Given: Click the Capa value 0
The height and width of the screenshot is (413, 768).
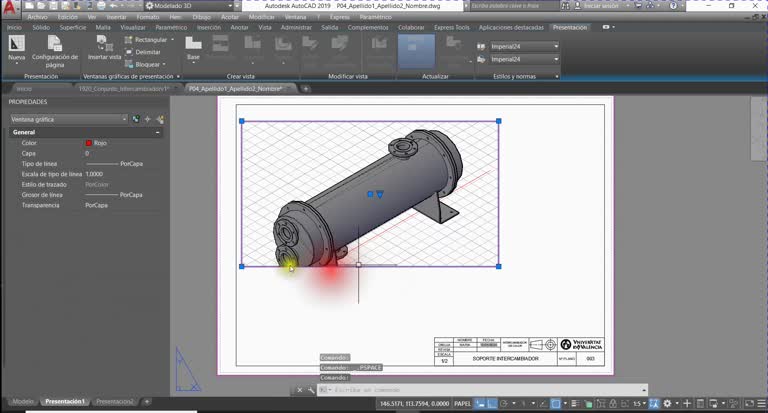Looking at the screenshot, I should coord(87,153).
